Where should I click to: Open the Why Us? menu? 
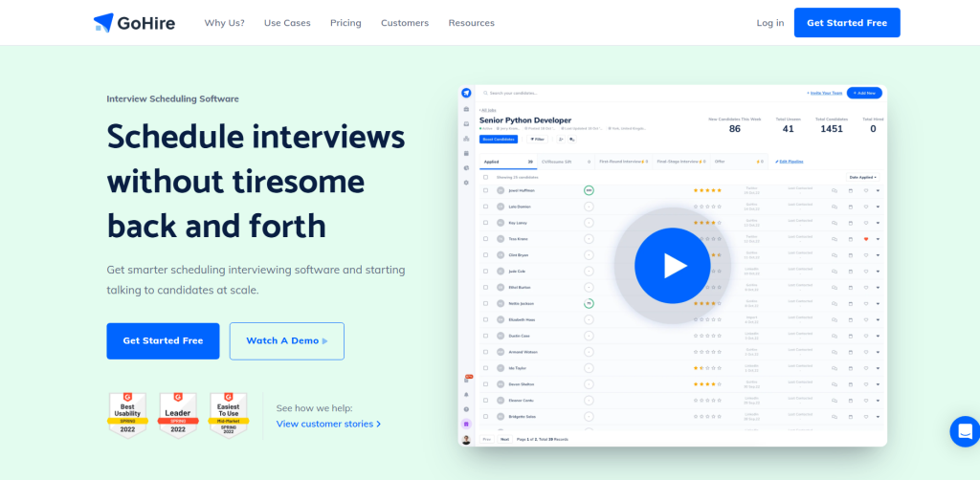coord(224,23)
